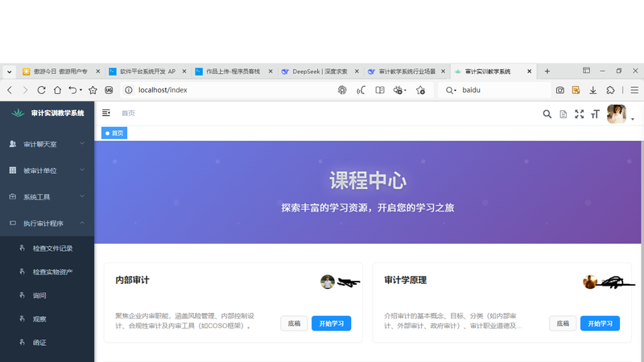Click the 首页 breadcrumb link

coord(128,113)
